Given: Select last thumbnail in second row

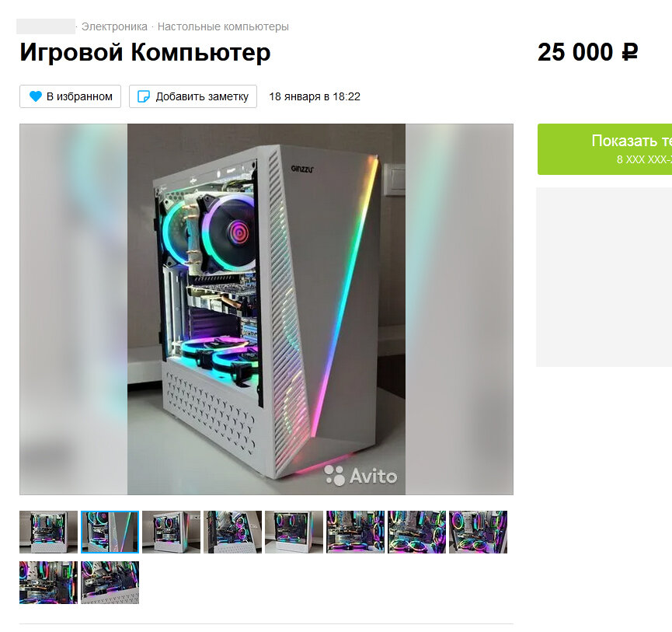Looking at the screenshot, I should pos(110,582).
